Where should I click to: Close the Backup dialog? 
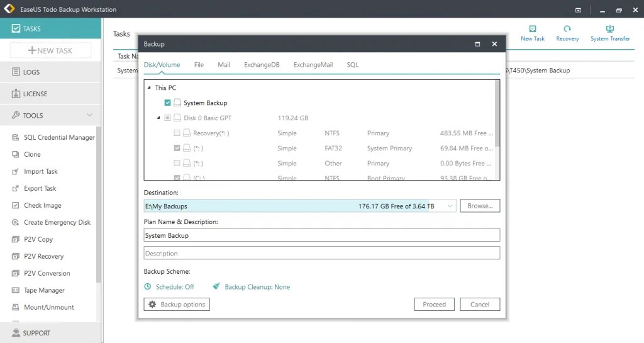(x=494, y=44)
